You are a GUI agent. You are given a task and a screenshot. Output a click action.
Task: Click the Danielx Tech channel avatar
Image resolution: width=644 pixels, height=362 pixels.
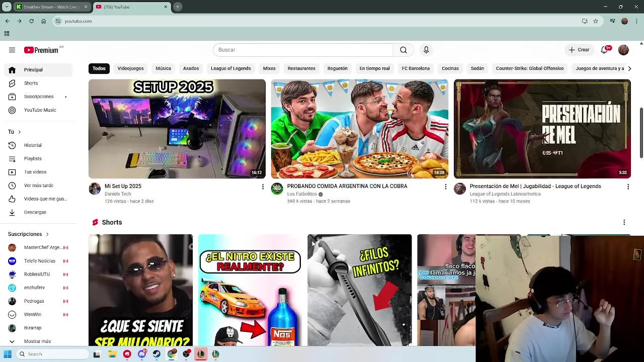tap(95, 189)
